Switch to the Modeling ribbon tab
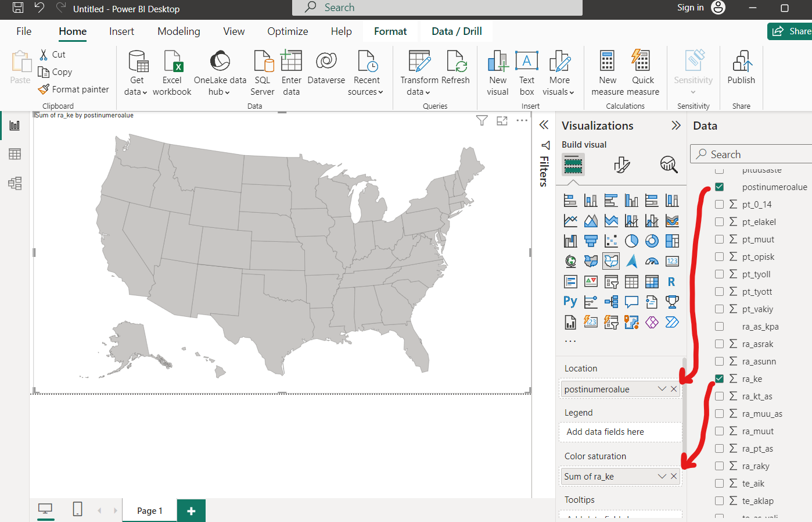The width and height of the screenshot is (812, 522). tap(179, 31)
